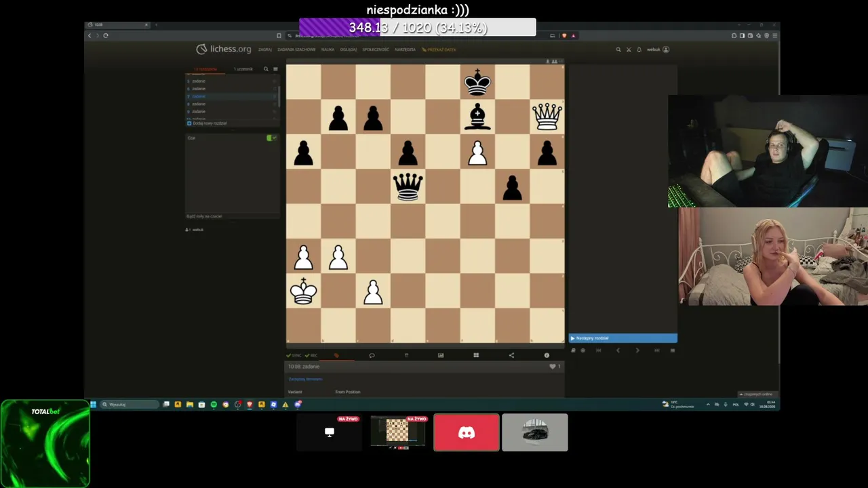Go back in the browser
Screen dimensions: 868x488
[90, 35]
